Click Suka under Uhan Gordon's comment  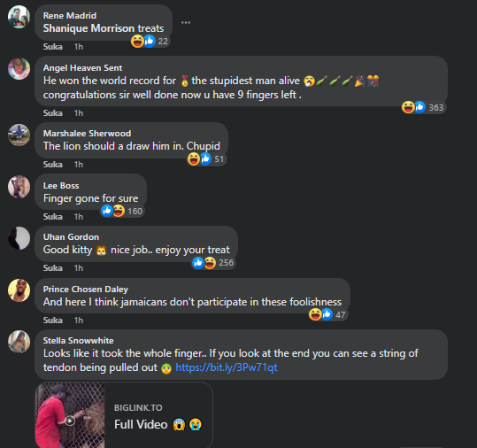(53, 268)
